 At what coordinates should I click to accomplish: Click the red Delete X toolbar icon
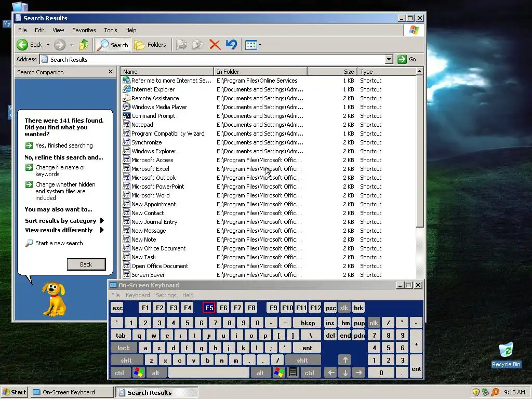pos(215,45)
